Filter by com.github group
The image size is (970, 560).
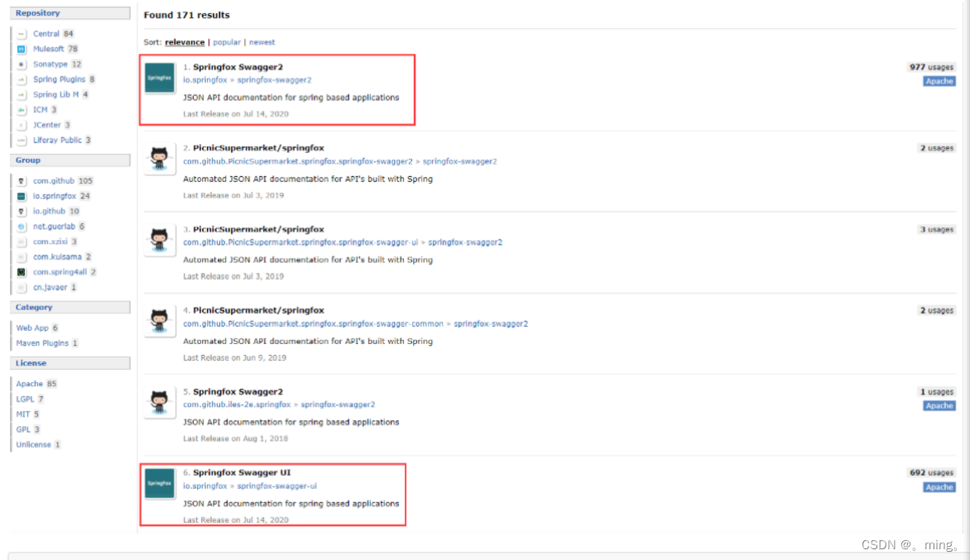coord(54,181)
